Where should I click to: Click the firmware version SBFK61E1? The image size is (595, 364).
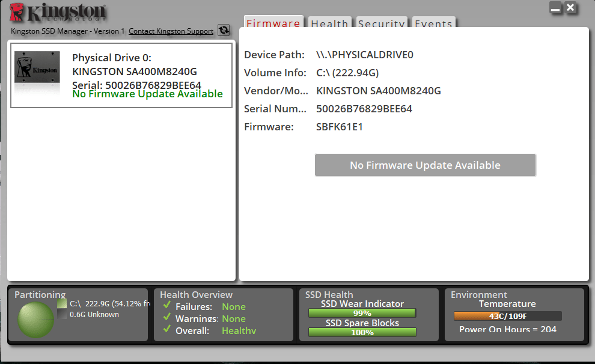point(339,127)
